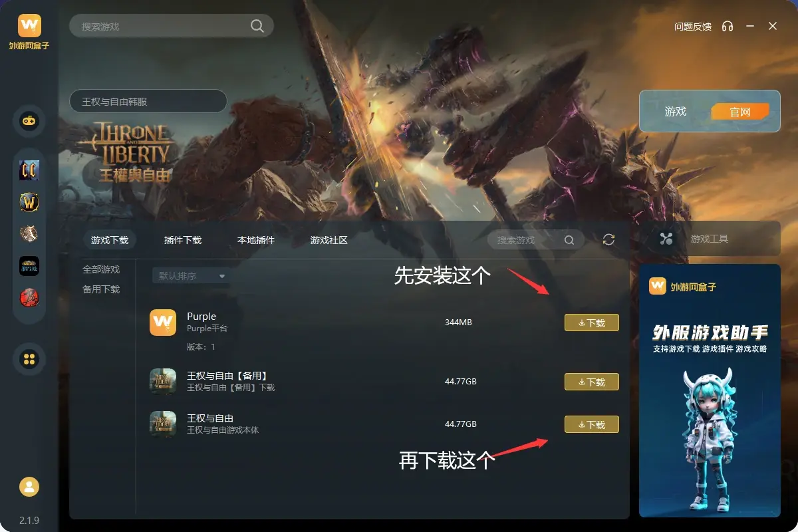Minimize the window
Screen dimensions: 798x532
click(x=750, y=26)
